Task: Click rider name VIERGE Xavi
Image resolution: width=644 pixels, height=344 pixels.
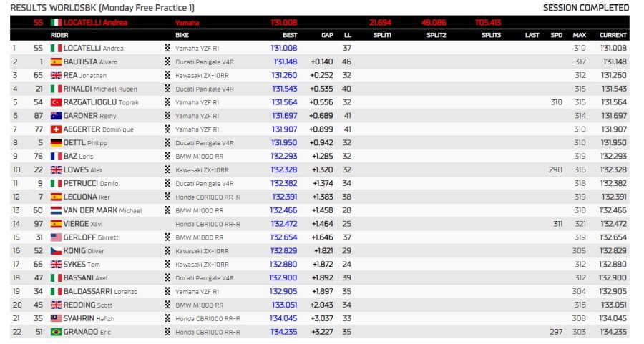Action: click(x=83, y=224)
